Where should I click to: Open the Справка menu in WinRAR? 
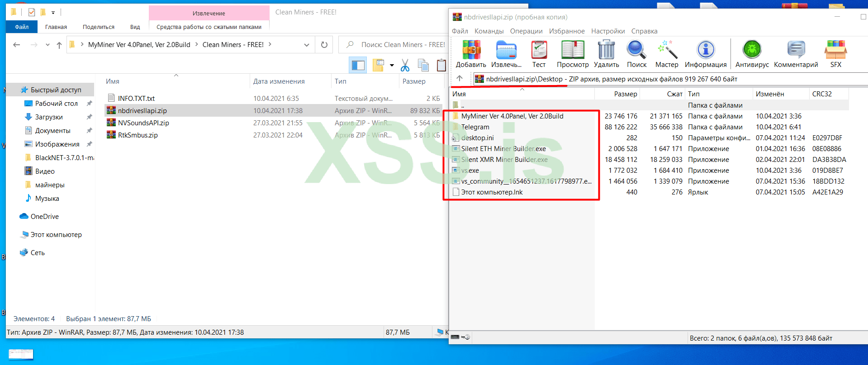point(644,31)
